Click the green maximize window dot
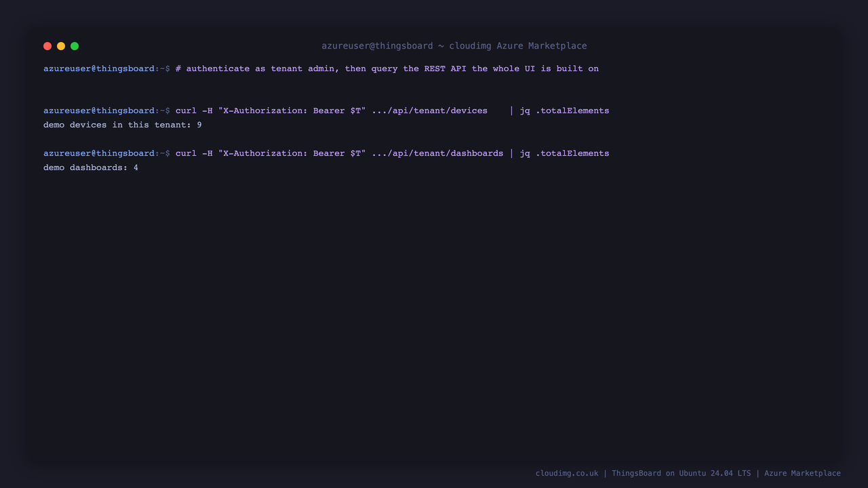Viewport: 868px width, 488px height. [x=75, y=46]
